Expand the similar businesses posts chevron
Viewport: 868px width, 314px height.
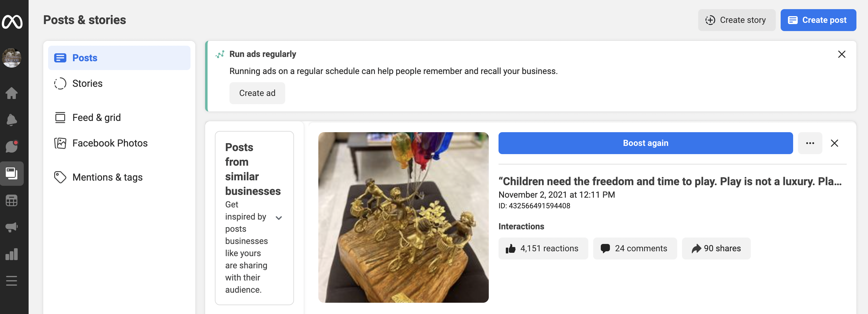[279, 218]
